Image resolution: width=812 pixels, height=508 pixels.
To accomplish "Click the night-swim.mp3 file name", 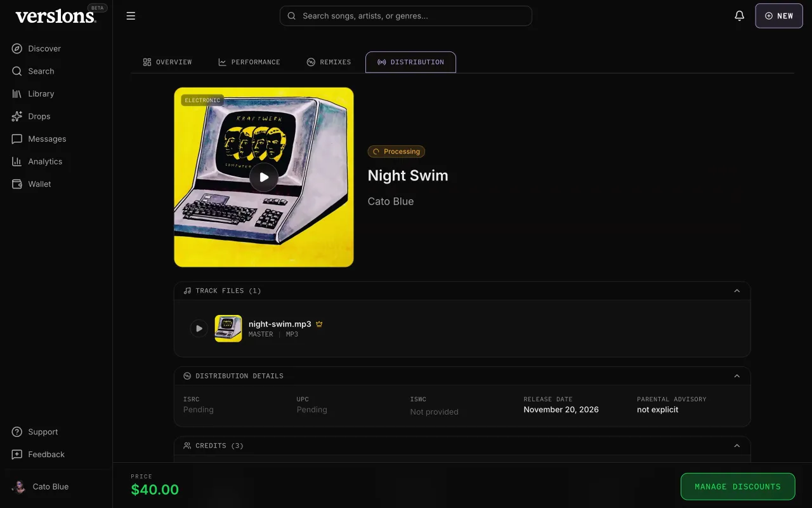I will click(280, 324).
